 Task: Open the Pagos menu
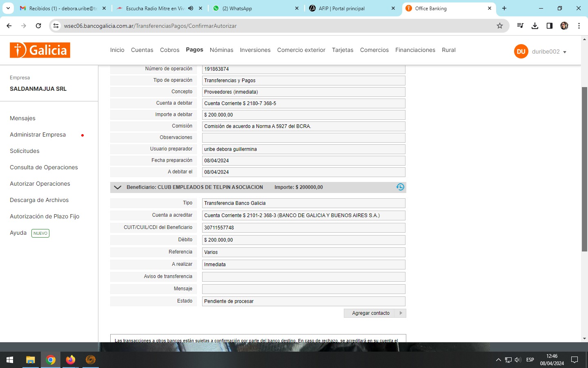[194, 49]
